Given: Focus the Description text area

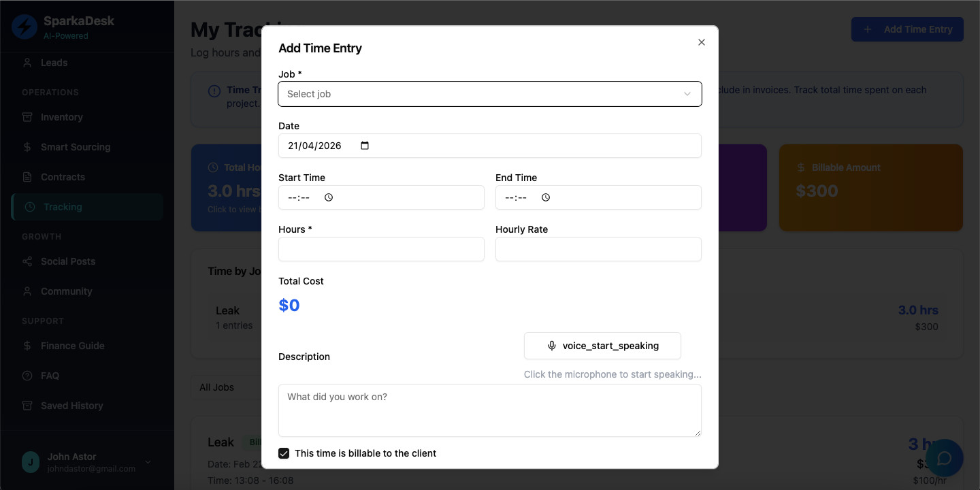Looking at the screenshot, I should (490, 410).
